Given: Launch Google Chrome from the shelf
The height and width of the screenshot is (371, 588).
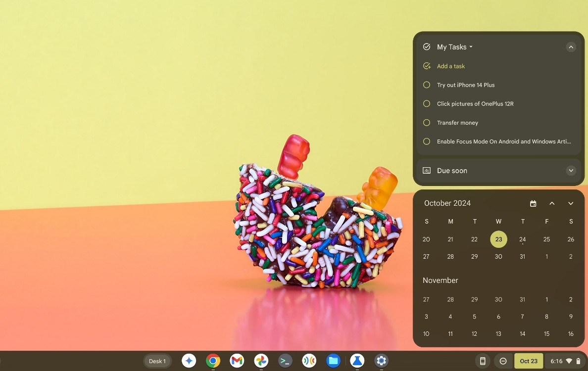Looking at the screenshot, I should (213, 361).
